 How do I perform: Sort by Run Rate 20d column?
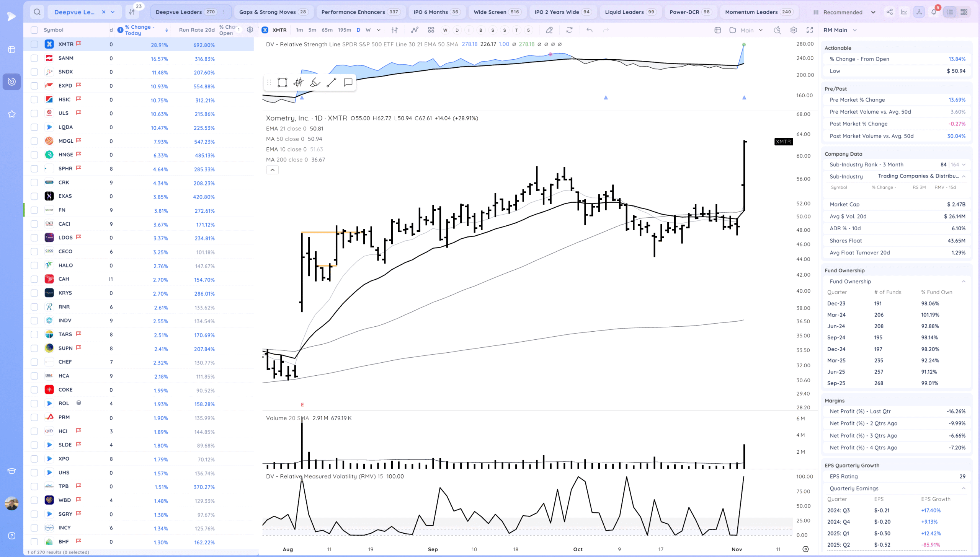(x=196, y=30)
